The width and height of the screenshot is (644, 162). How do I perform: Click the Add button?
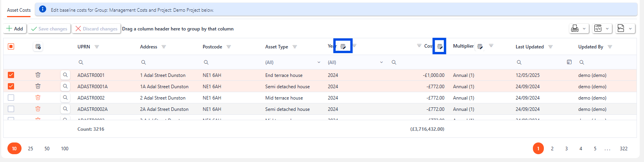pos(15,28)
